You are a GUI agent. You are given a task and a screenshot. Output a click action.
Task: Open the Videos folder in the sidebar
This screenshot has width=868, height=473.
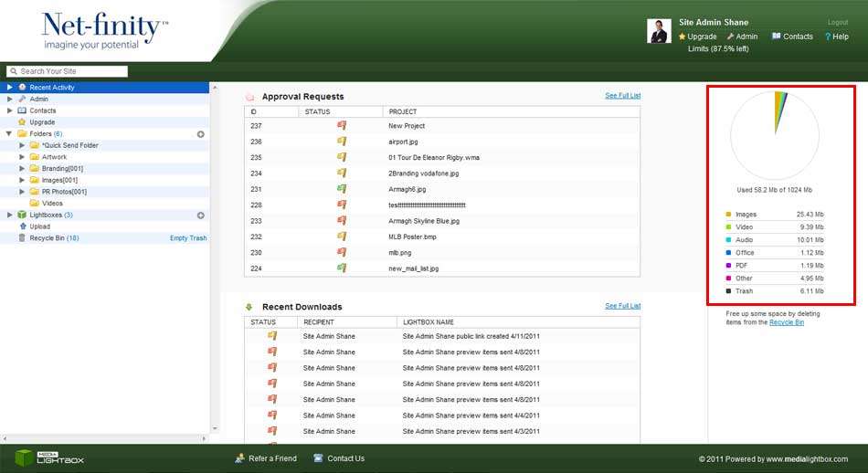point(52,204)
